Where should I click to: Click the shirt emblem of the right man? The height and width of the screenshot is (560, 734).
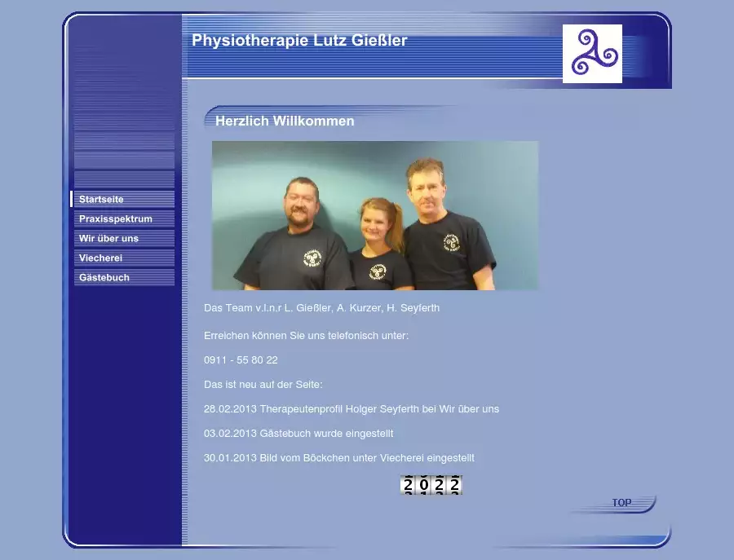(x=452, y=243)
